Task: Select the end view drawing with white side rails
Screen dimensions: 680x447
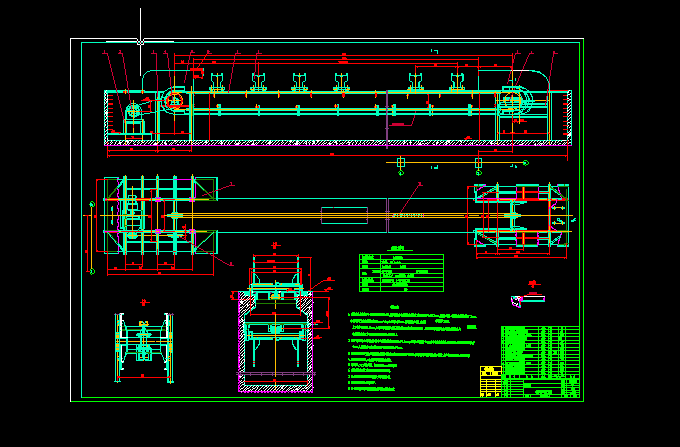Action: 144,348
